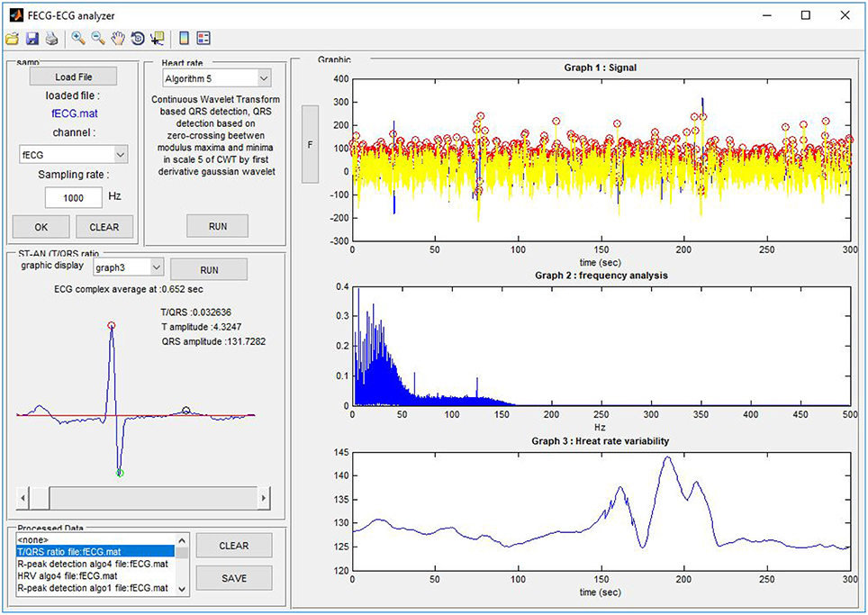Click the loaded file name fECG.mat
This screenshot has height=615, width=868.
click(x=74, y=114)
